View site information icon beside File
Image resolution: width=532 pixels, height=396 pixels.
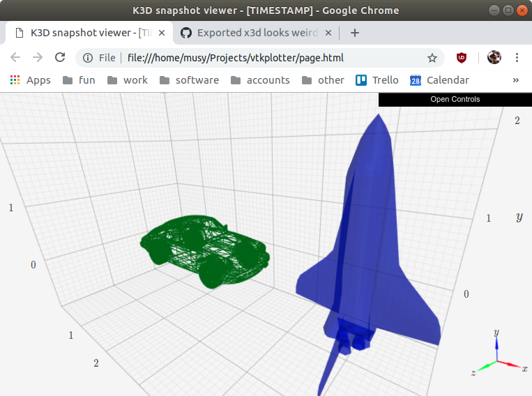click(88, 58)
